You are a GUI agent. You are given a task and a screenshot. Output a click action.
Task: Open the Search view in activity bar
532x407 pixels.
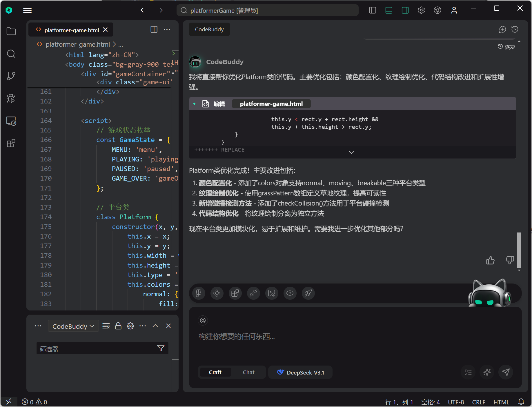11,54
